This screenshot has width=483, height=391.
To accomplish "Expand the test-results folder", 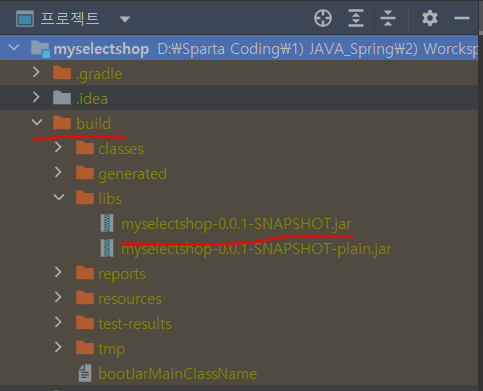I will point(58,322).
